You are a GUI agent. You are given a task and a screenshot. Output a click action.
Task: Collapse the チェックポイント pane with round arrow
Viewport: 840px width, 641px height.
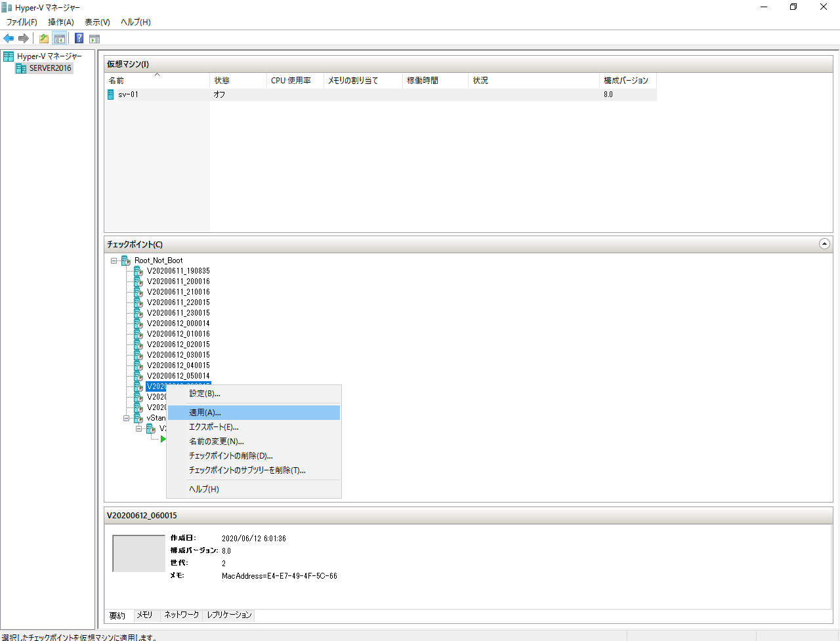pos(825,244)
